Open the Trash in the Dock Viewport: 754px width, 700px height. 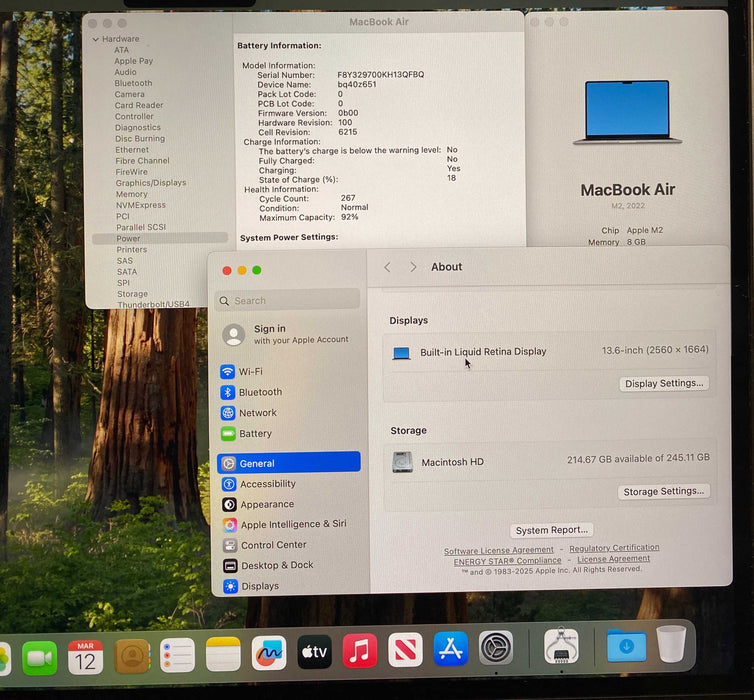(x=671, y=644)
